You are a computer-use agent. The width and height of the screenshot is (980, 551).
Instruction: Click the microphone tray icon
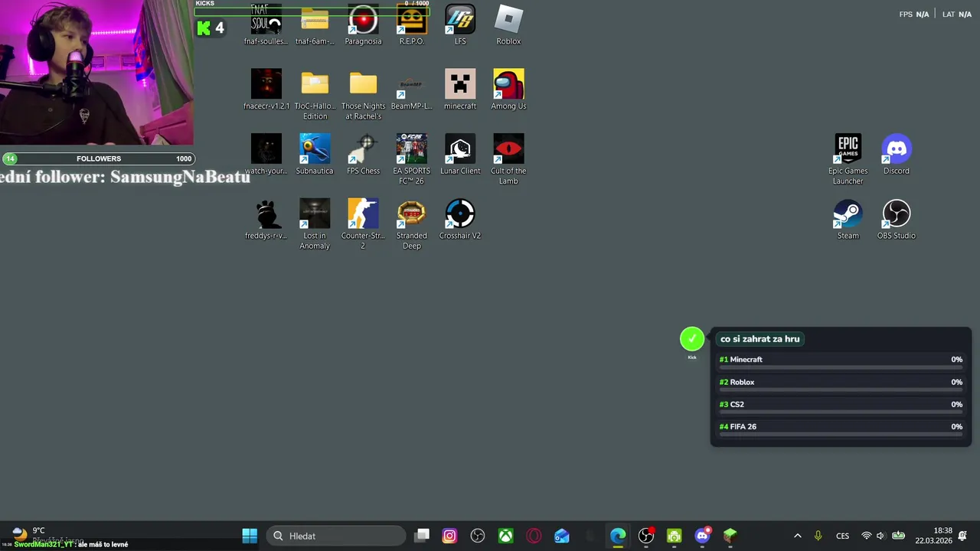pyautogui.click(x=818, y=536)
